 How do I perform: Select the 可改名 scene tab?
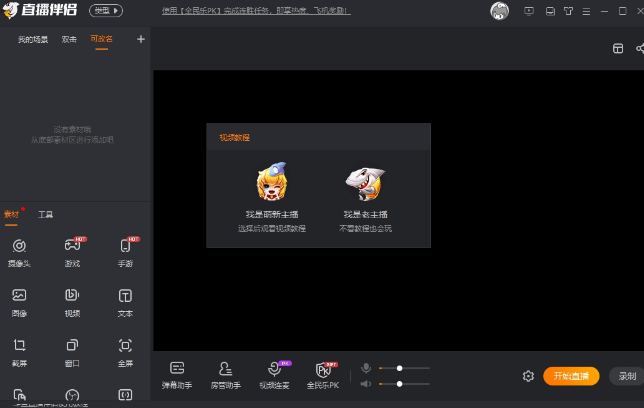pyautogui.click(x=101, y=39)
